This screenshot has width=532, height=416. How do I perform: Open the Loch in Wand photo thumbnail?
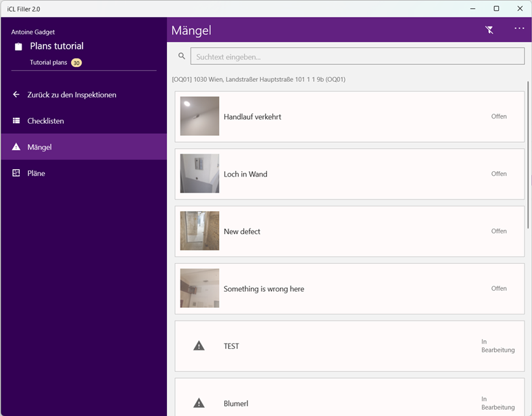(199, 174)
